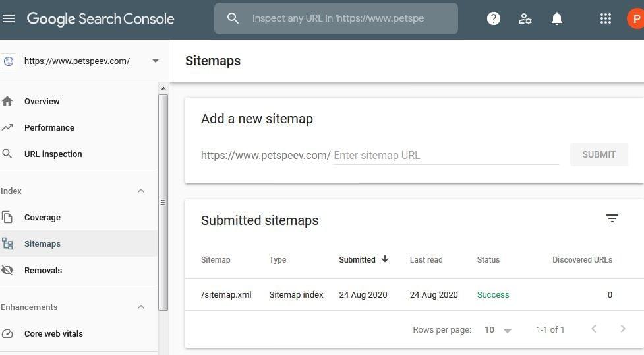The image size is (644, 355).
Task: Open the submitted sitemaps filter icon
Action: coord(612,218)
